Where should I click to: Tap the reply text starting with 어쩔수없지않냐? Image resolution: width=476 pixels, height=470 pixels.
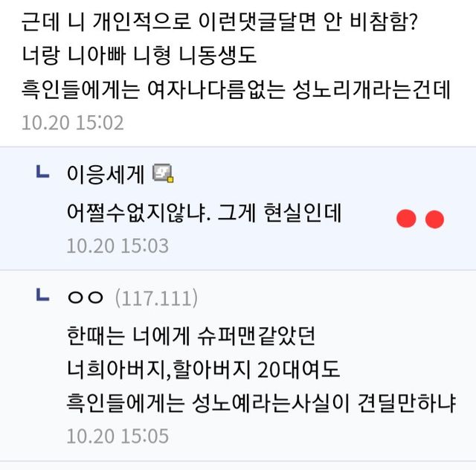point(203,213)
